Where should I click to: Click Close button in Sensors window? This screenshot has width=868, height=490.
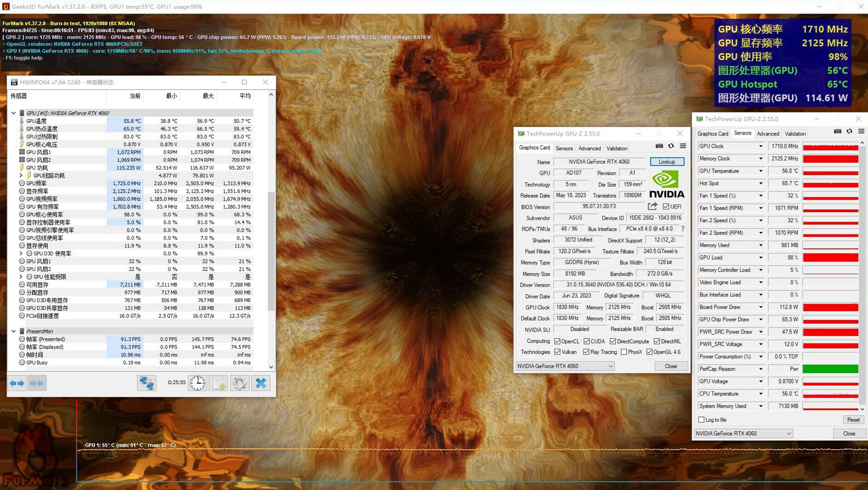[x=849, y=433]
